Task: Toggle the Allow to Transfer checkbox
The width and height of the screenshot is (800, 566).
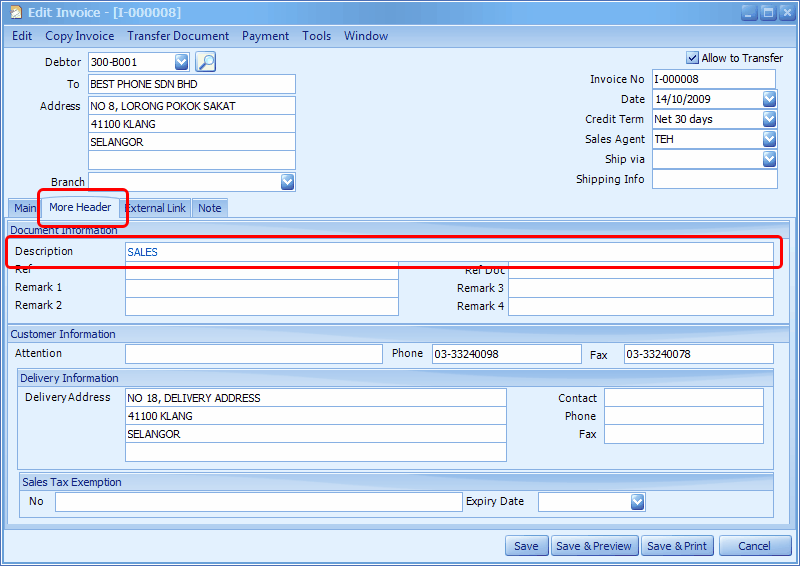Action: pos(693,58)
